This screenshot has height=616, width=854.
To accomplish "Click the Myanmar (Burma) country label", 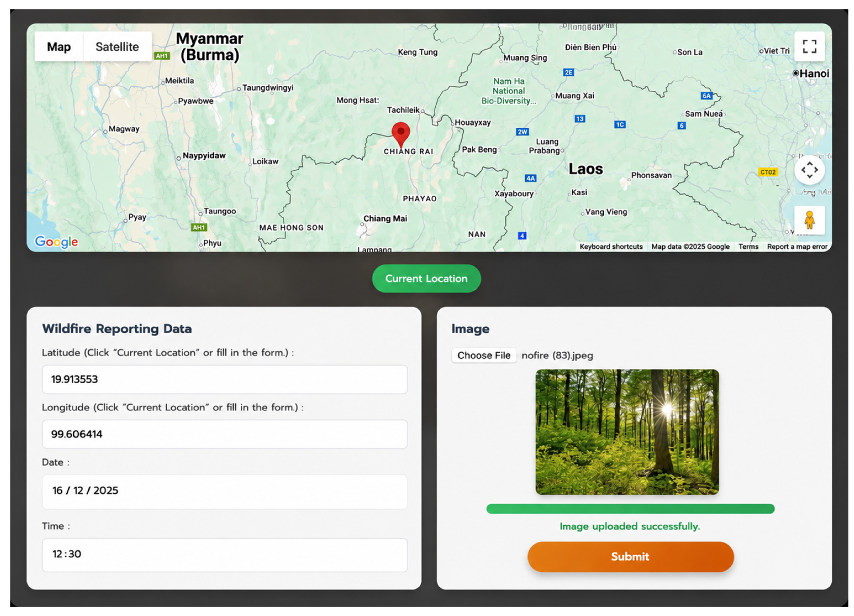I will (x=209, y=47).
